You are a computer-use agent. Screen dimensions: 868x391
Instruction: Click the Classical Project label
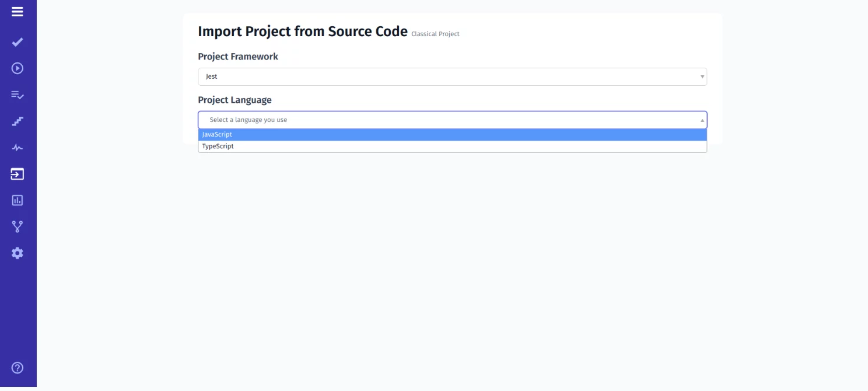(435, 34)
